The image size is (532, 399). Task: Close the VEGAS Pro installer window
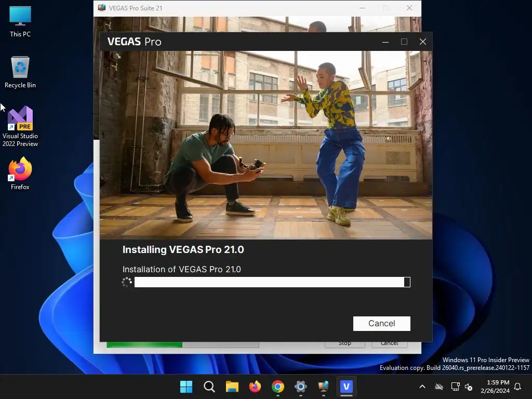pos(423,42)
